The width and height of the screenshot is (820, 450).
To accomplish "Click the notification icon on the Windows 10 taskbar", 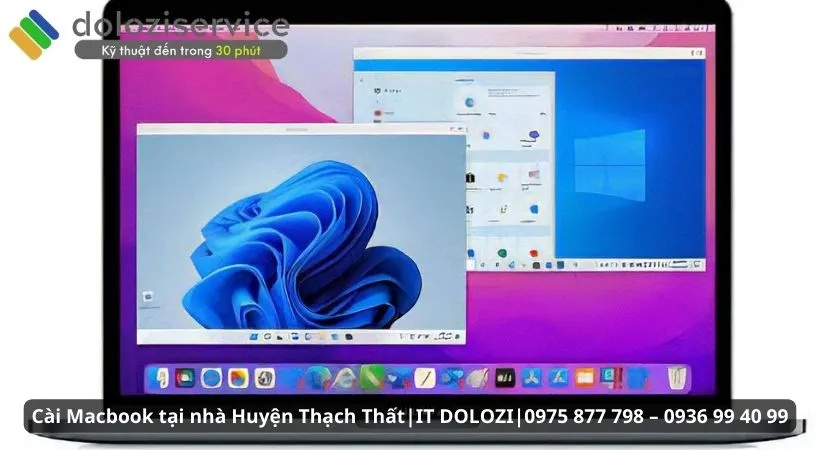I will (697, 265).
